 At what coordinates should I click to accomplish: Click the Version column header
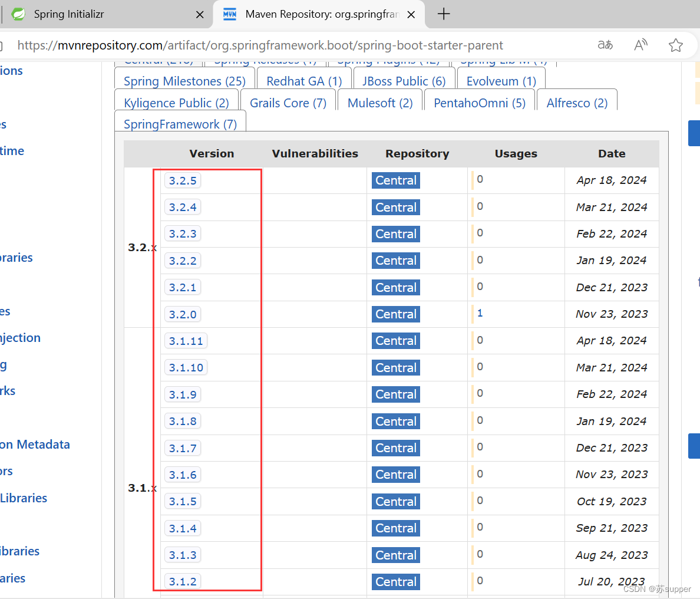point(212,154)
